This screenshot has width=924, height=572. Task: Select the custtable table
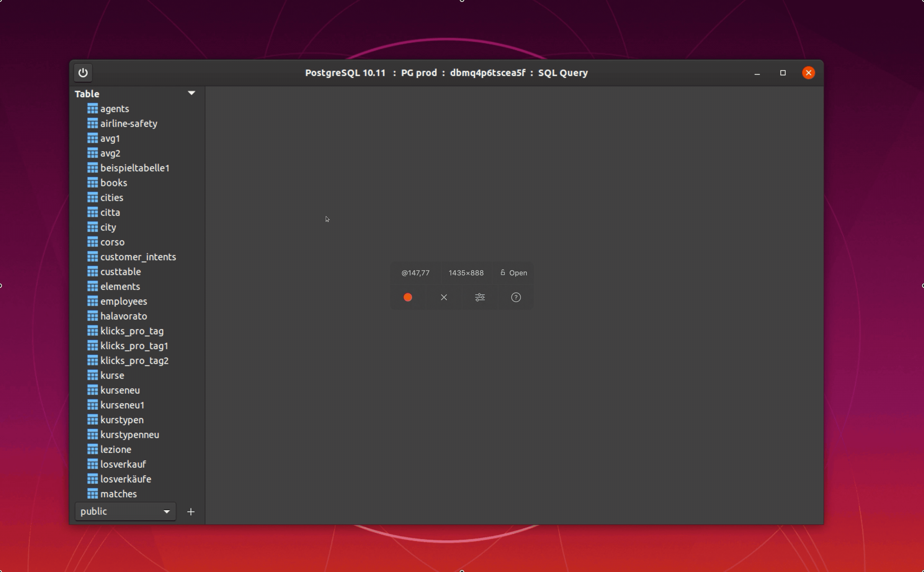click(x=121, y=272)
